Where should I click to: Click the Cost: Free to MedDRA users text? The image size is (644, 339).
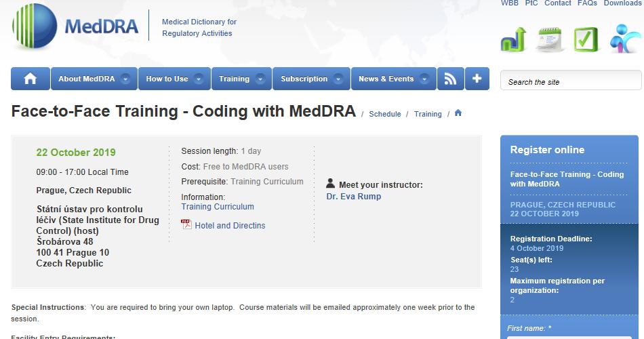[235, 167]
